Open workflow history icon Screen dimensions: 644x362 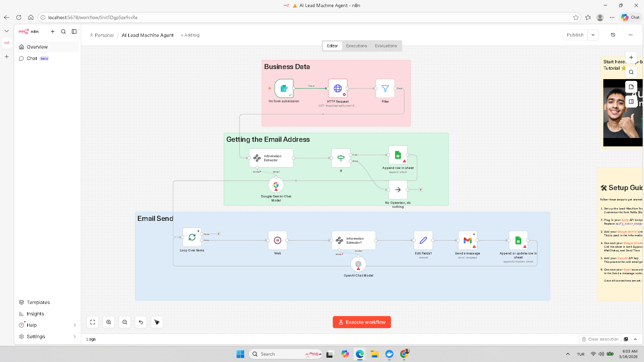coord(613,35)
